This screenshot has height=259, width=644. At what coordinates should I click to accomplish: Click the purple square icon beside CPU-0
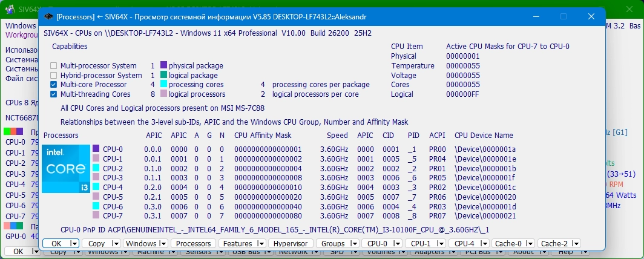point(96,149)
